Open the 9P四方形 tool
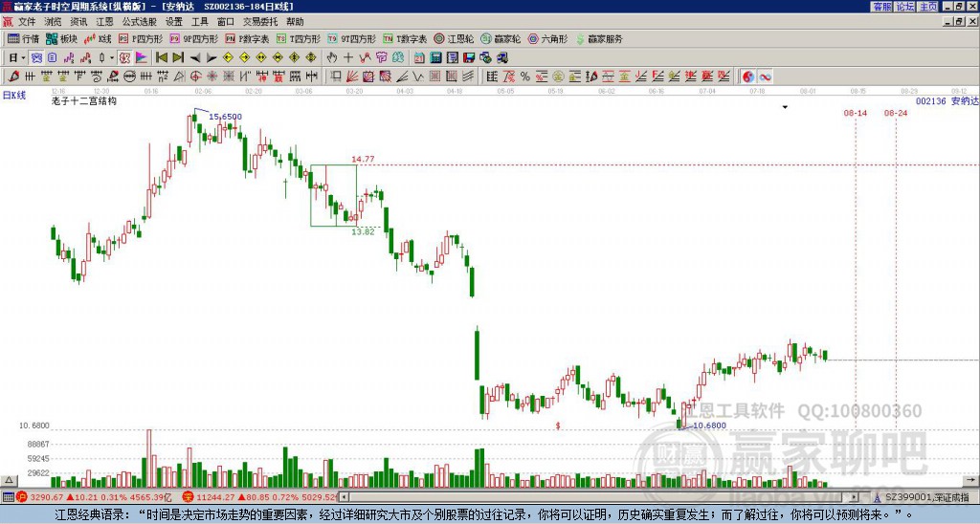Screen dimensions: 980x524 point(193,38)
